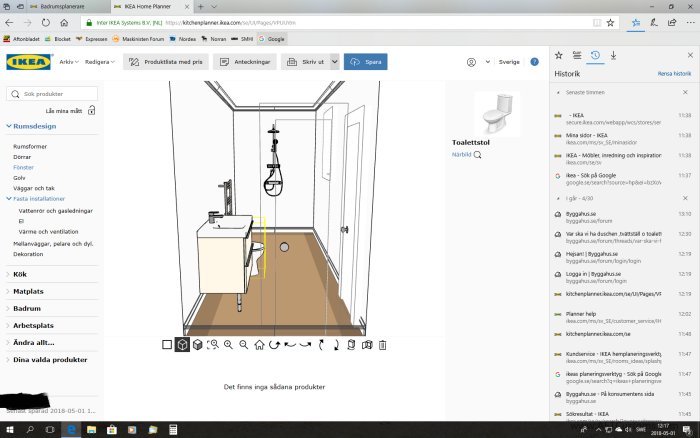
Task: Open the account dropdown chevron
Action: click(488, 62)
